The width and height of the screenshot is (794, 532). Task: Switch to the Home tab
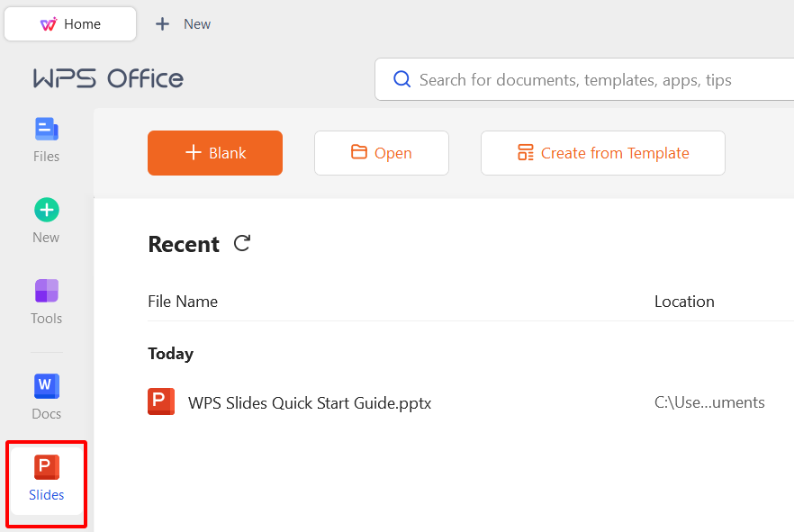coord(70,24)
